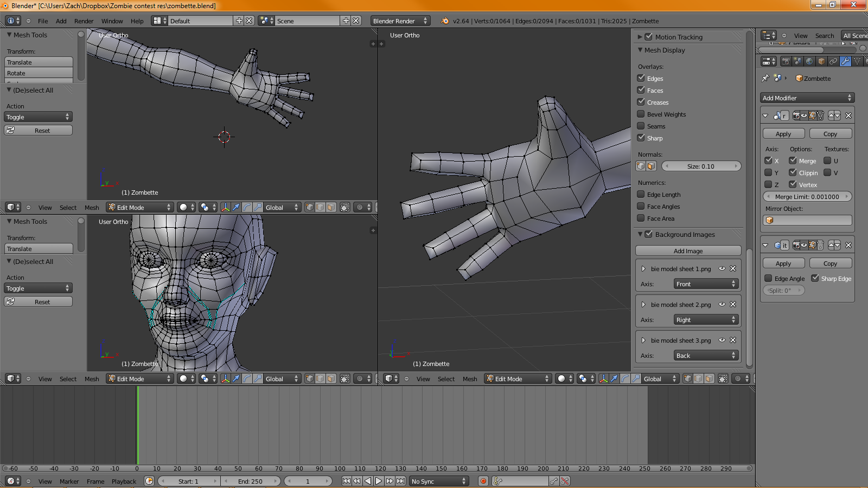868x488 pixels.
Task: Click Rotate in the top Mesh Tools
Action: [39, 73]
